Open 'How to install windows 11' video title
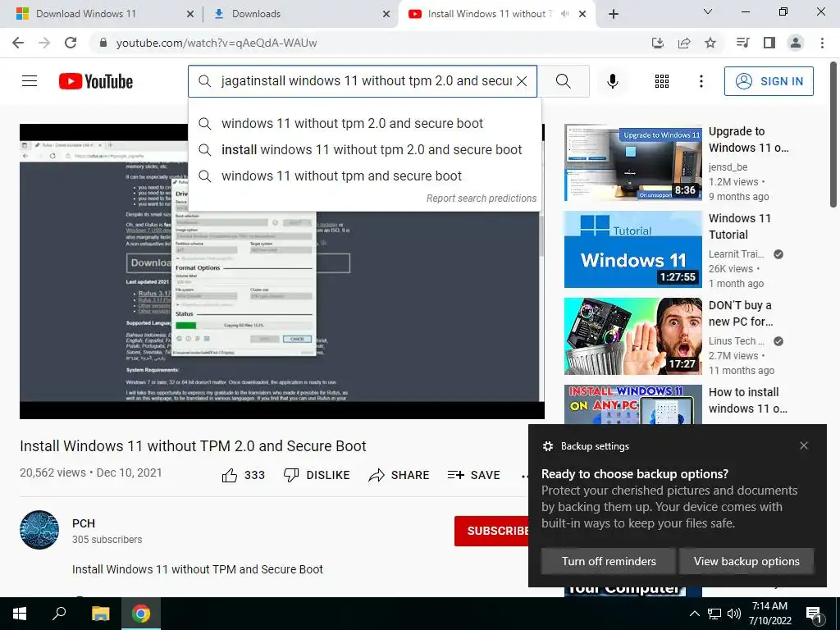 tap(748, 400)
